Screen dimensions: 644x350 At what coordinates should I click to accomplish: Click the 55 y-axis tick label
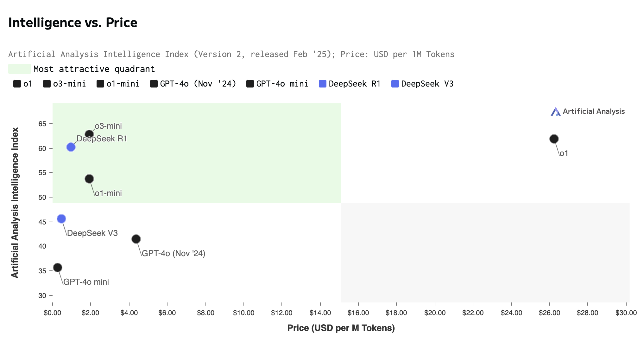point(42,173)
